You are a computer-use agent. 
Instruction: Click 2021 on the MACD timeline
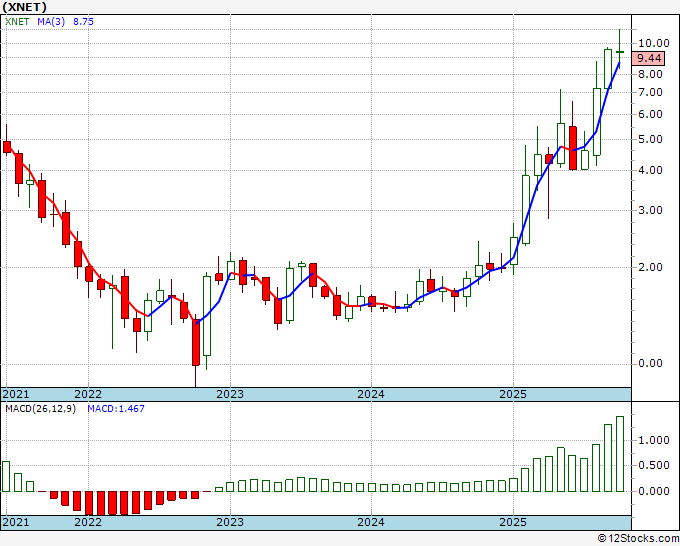pos(16,522)
